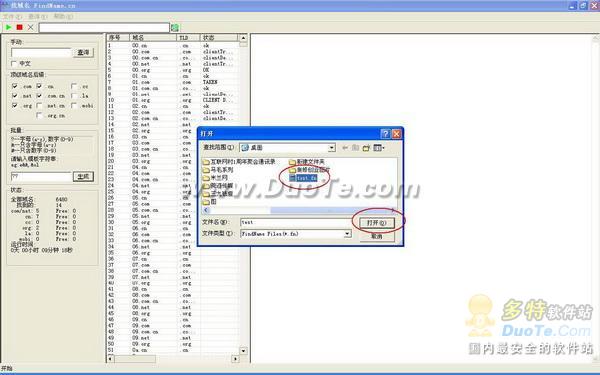Open the first menu in the menu bar
Screen dimensions: 600x375
tap(12, 16)
